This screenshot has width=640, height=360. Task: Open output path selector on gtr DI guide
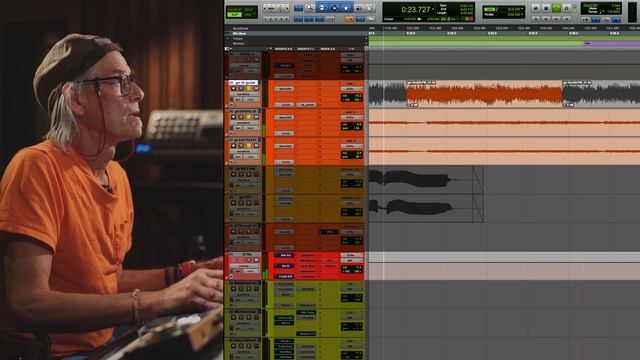(351, 89)
